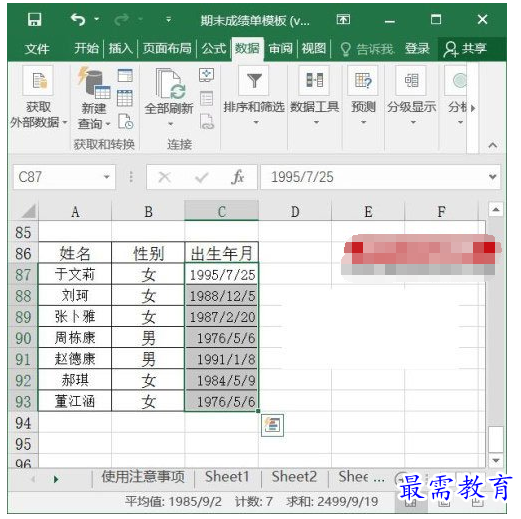521x519 pixels.
Task: Click the Cancel X in formula bar
Action: 164,177
